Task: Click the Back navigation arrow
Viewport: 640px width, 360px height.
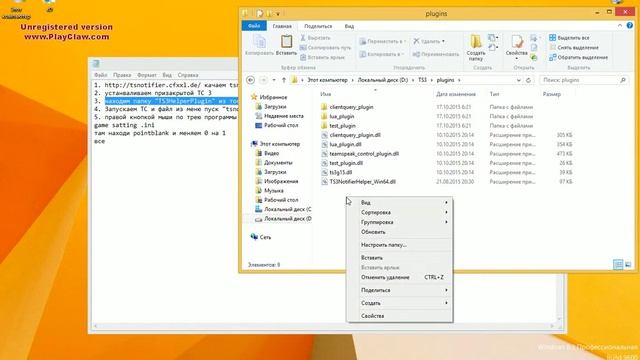Action: (x=251, y=80)
